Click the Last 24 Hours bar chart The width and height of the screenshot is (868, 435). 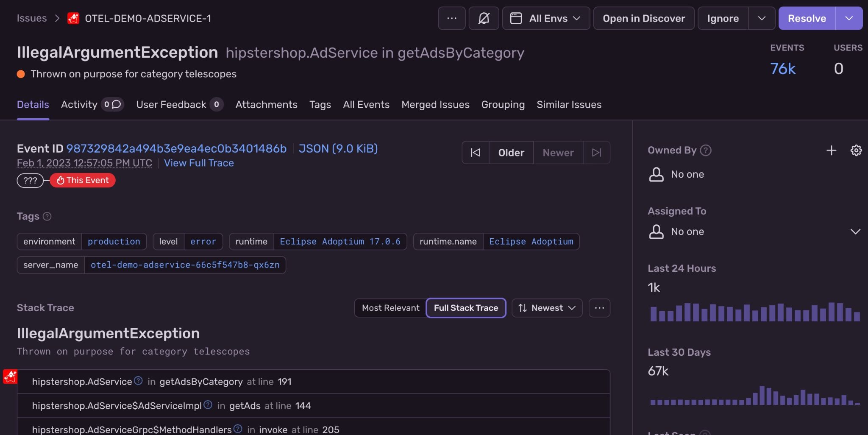(x=755, y=312)
